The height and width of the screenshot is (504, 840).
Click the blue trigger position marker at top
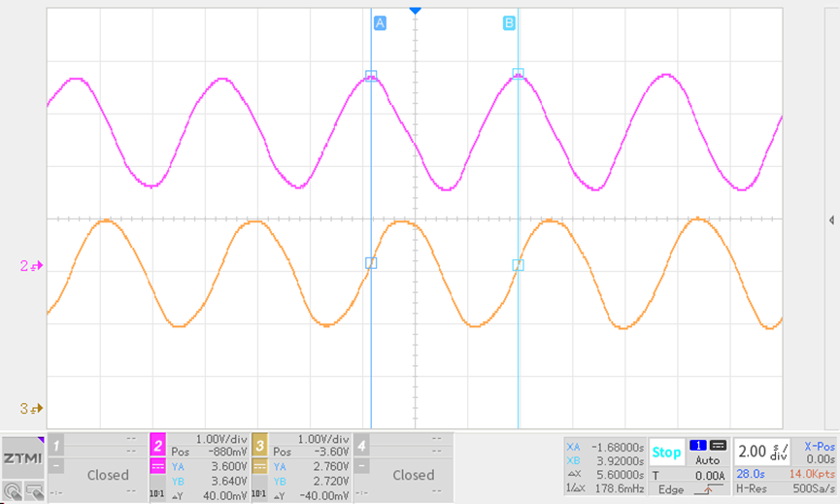pyautogui.click(x=416, y=11)
